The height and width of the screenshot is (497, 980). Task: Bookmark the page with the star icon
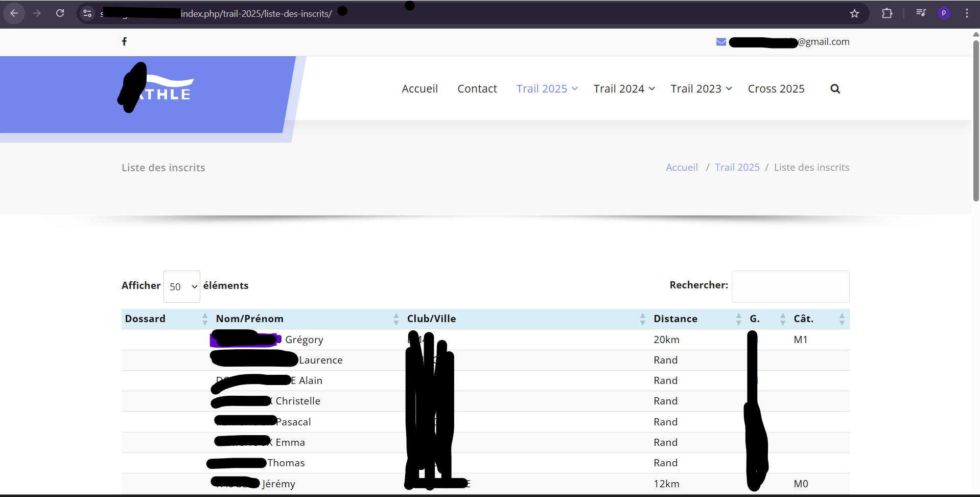pyautogui.click(x=854, y=13)
